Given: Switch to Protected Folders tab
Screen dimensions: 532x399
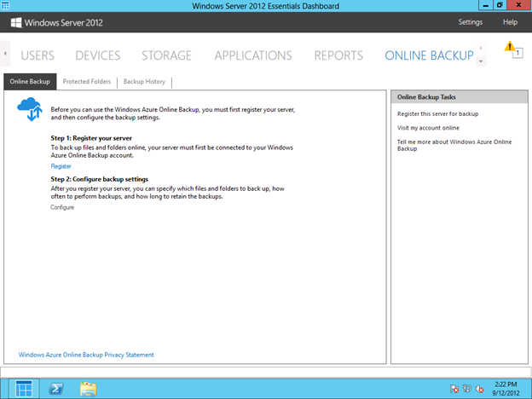Looking at the screenshot, I should [86, 82].
